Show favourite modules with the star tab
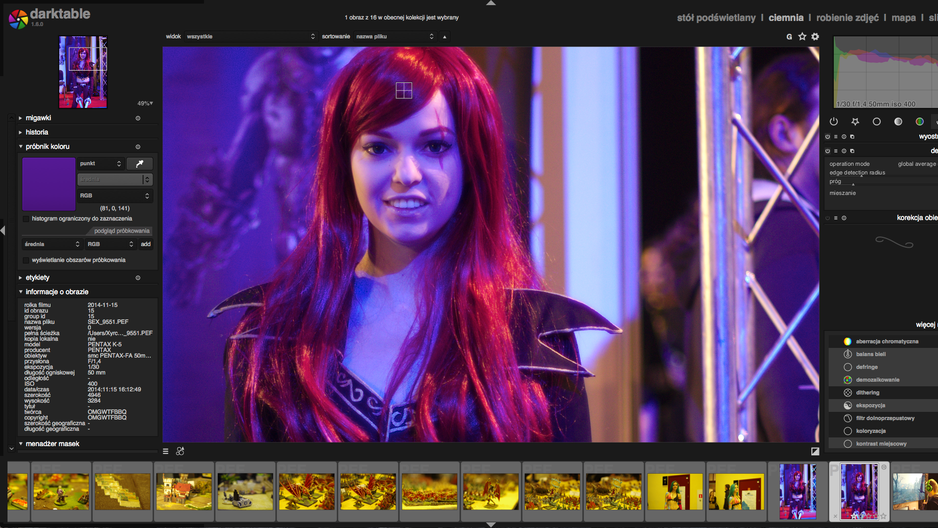Image resolution: width=938 pixels, height=528 pixels. click(855, 121)
